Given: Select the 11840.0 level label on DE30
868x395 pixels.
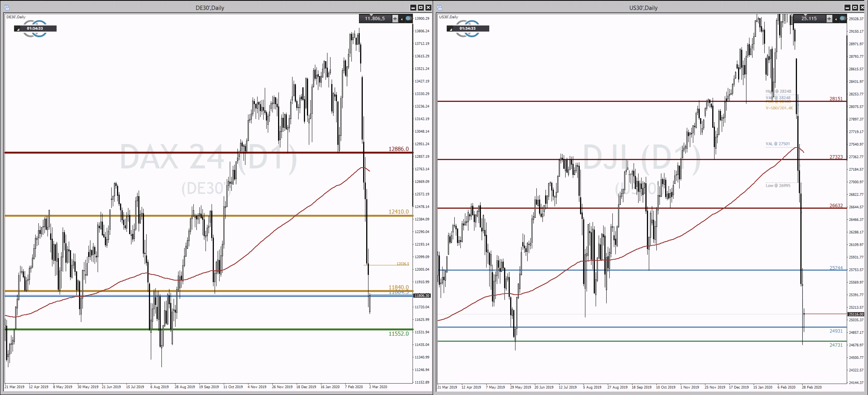Looking at the screenshot, I should tap(398, 287).
